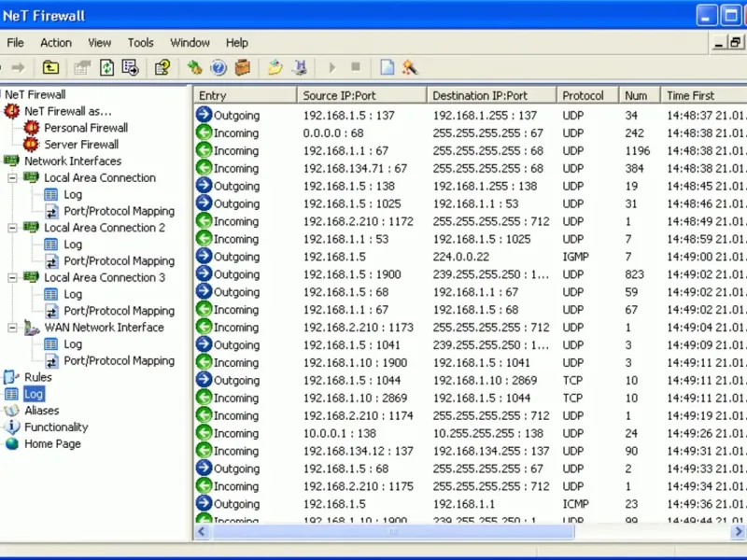Open Log under Local Area Connection 2

73,245
